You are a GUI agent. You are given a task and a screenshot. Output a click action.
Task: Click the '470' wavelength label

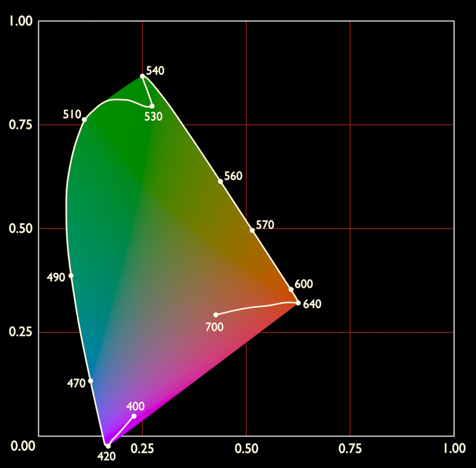76,383
